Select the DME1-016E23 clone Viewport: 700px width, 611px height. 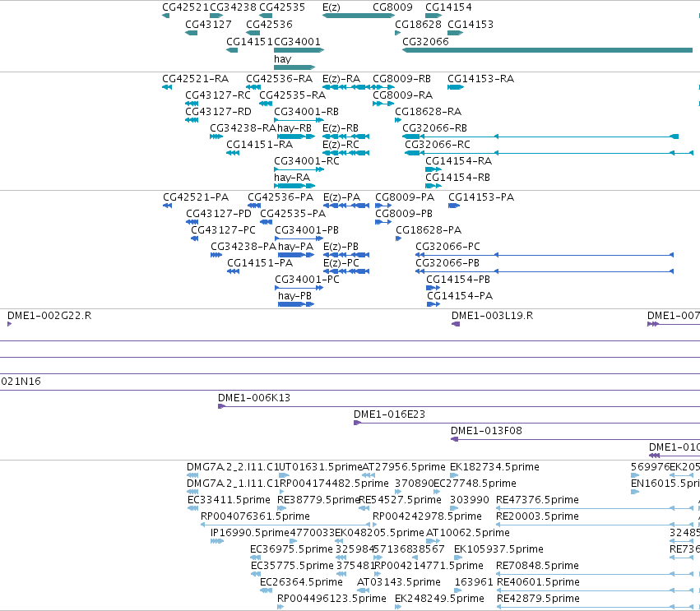(389, 414)
